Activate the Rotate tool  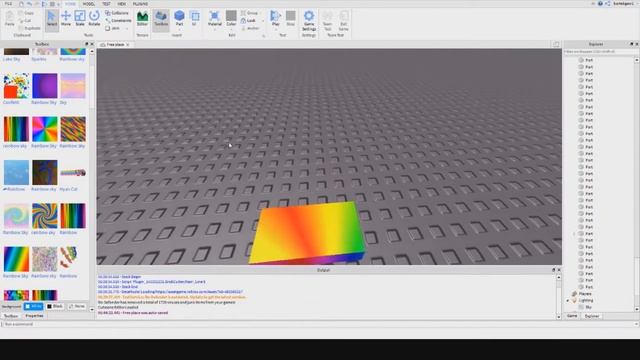click(x=94, y=19)
